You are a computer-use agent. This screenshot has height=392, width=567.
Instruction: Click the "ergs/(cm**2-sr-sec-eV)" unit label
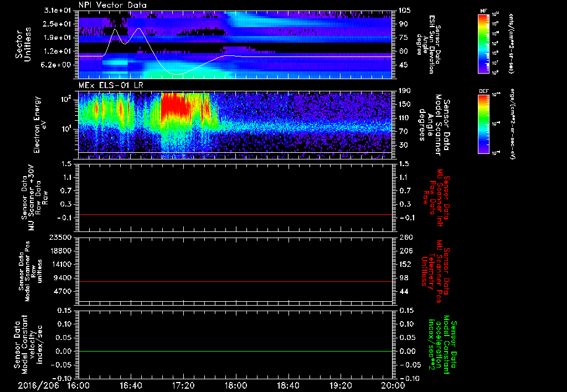(512, 123)
